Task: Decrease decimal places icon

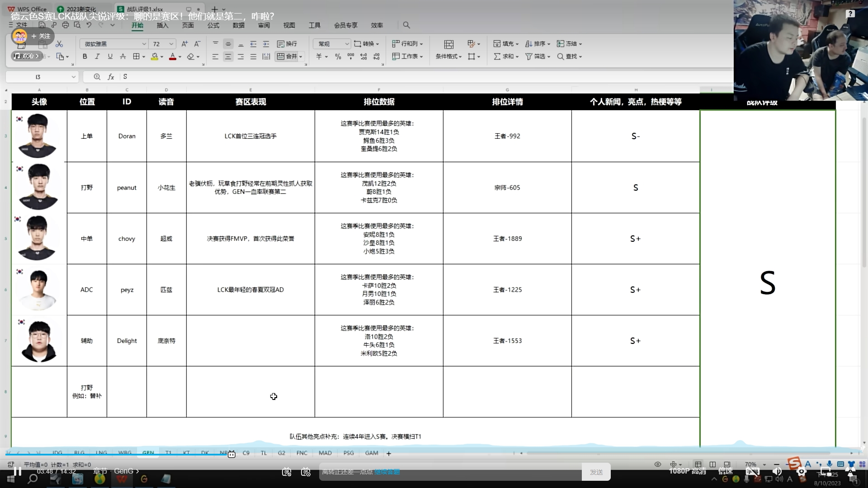Action: coord(377,56)
